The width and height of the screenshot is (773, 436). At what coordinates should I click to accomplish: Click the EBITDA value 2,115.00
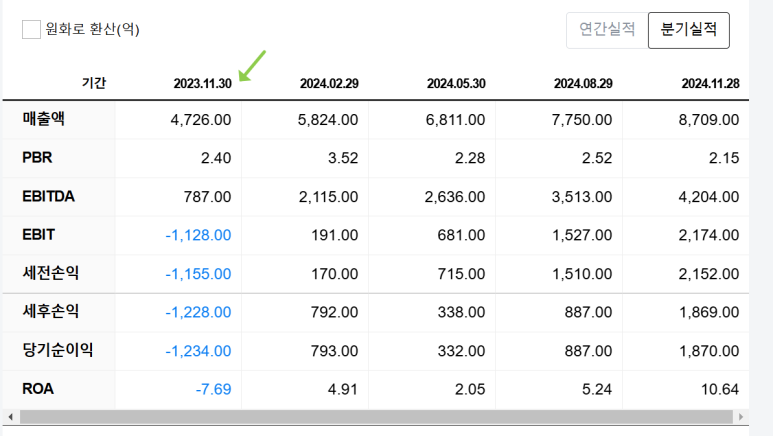(328, 197)
